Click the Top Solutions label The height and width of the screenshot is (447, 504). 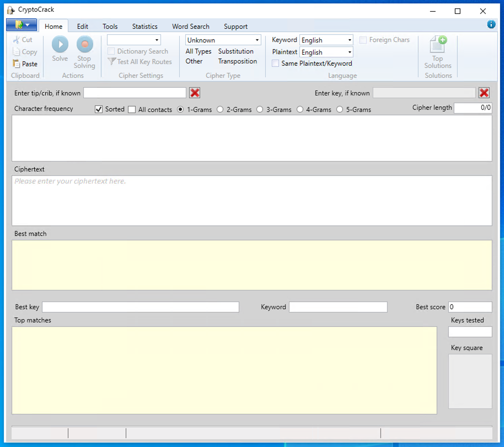438,62
